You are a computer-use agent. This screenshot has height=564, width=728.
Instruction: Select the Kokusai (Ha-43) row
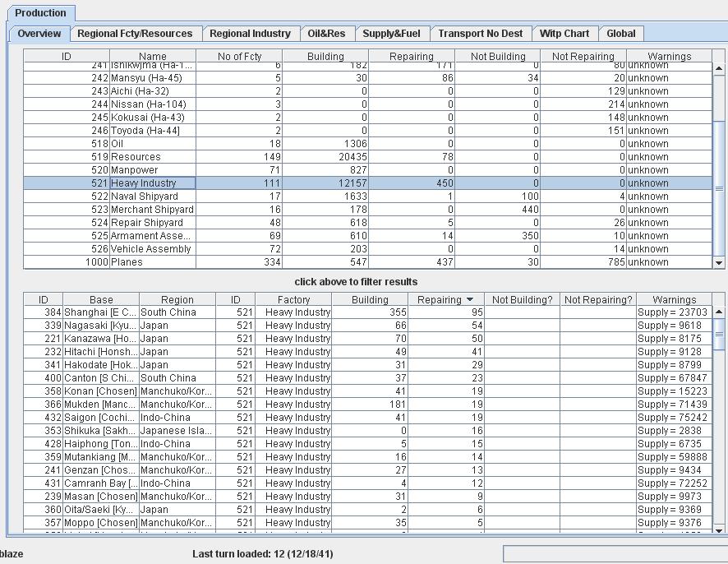(x=367, y=117)
